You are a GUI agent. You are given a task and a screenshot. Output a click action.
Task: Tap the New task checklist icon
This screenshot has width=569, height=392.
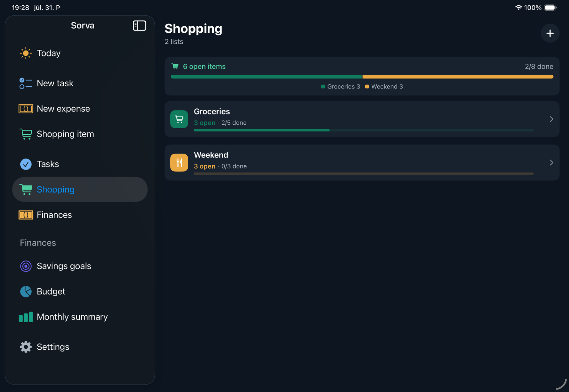(x=26, y=84)
